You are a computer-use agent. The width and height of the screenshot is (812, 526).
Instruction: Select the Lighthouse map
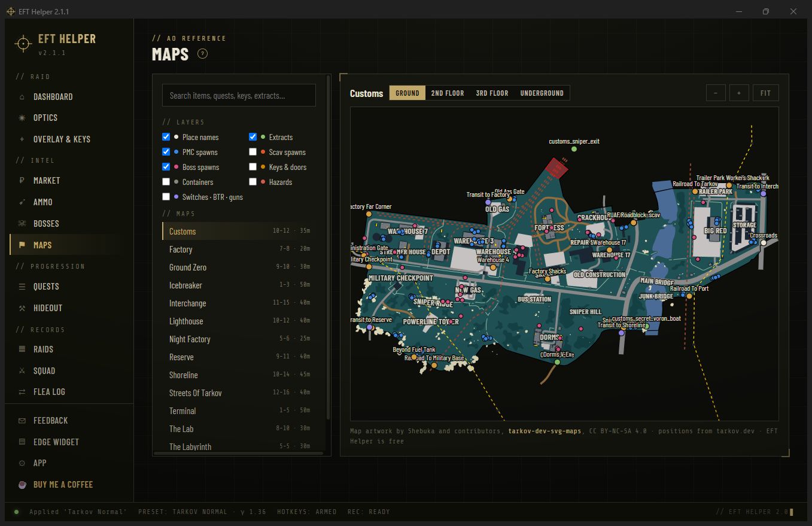pyautogui.click(x=240, y=321)
